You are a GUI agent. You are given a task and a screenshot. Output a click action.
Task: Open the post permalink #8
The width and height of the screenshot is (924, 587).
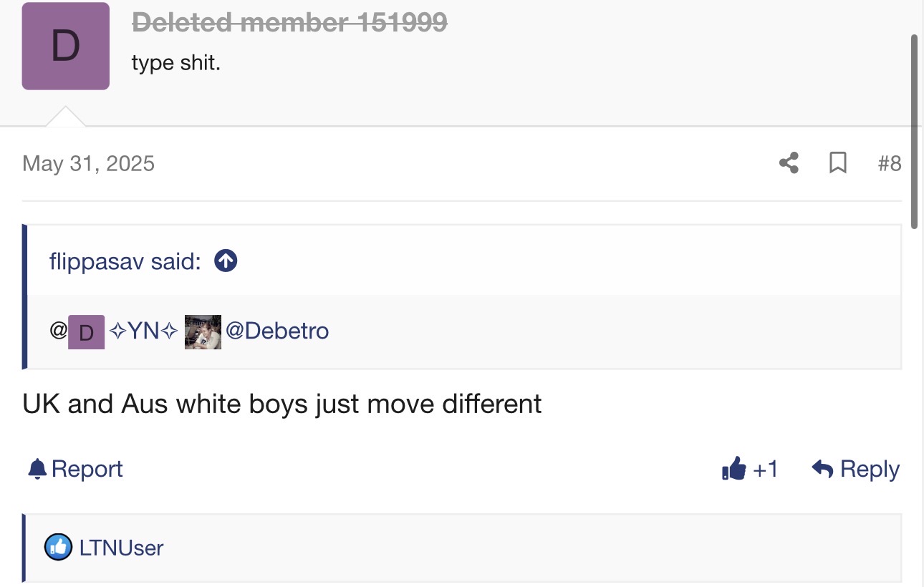click(890, 164)
